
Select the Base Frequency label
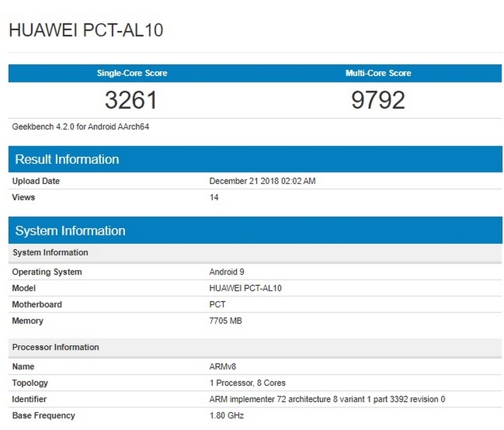point(43,416)
